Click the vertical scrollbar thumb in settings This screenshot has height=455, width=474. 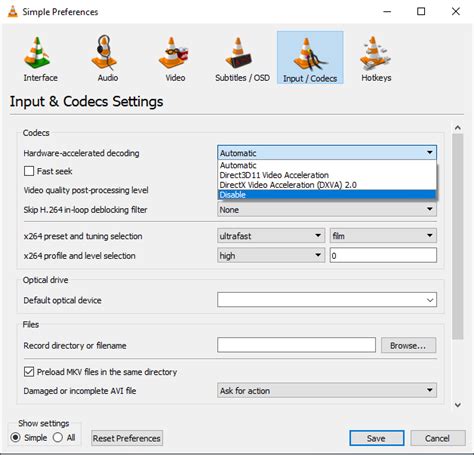pos(458,237)
